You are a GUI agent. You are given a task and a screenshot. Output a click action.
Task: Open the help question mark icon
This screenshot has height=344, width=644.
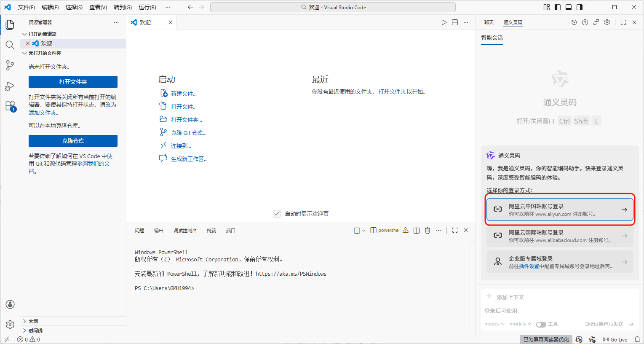[x=585, y=22]
